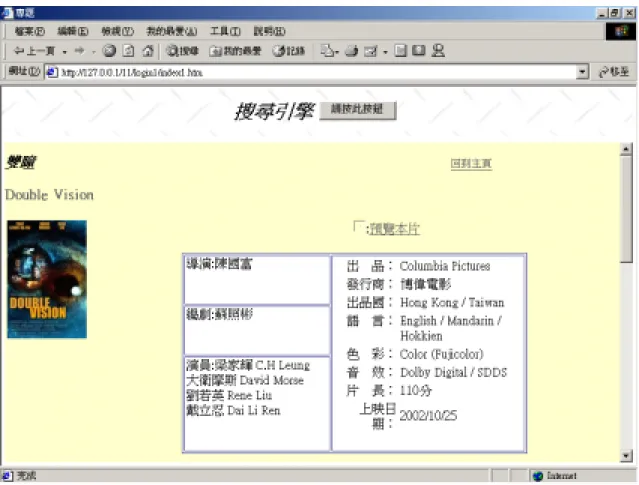Click the 'David Morse' actor name
This screenshot has width=639, height=485.
tap(271, 380)
